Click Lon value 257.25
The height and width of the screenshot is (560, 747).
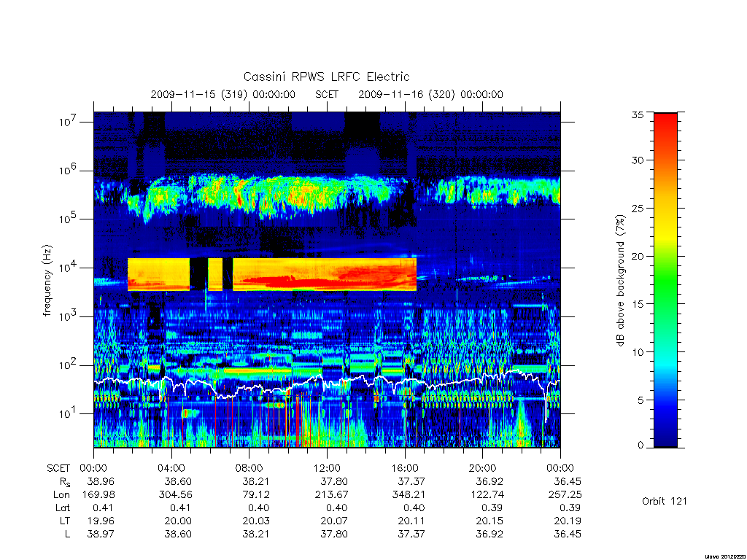565,495
